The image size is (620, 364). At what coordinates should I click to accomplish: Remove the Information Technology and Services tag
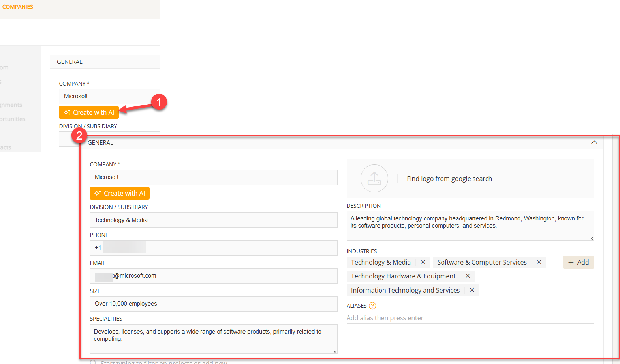[x=472, y=290]
